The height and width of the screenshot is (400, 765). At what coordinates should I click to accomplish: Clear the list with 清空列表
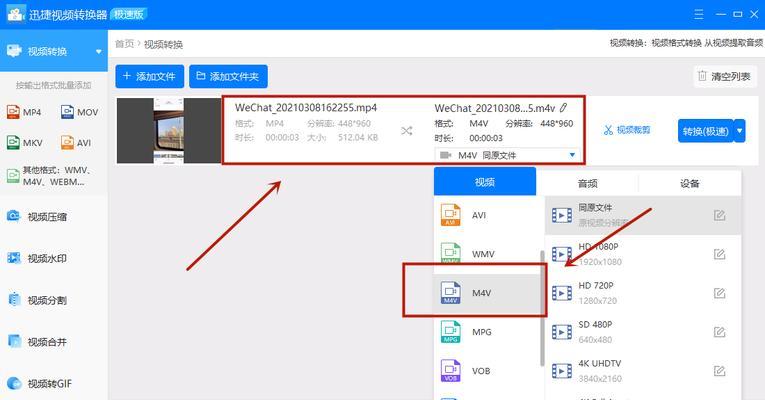tap(725, 77)
